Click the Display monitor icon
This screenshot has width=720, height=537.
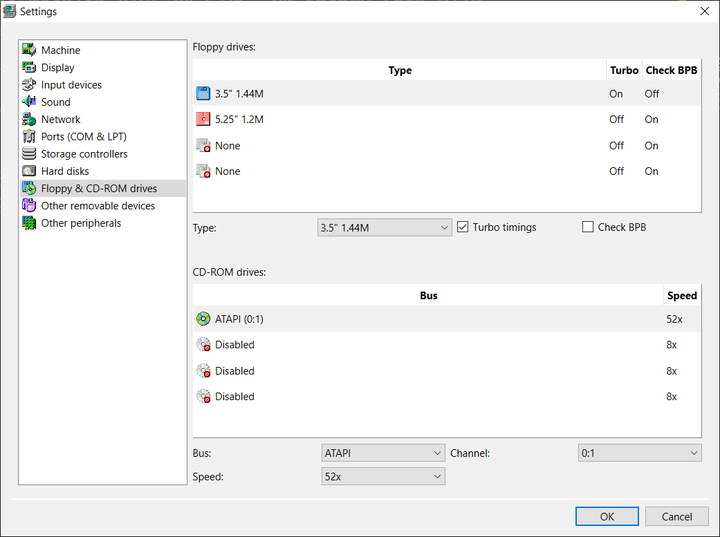click(30, 67)
